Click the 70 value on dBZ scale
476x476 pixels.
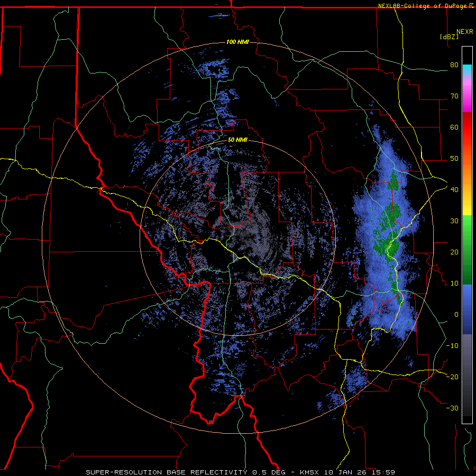pos(454,96)
